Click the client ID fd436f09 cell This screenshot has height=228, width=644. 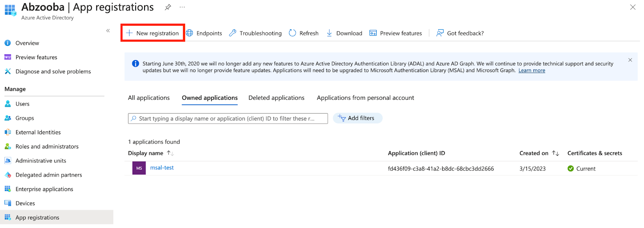[x=441, y=168]
